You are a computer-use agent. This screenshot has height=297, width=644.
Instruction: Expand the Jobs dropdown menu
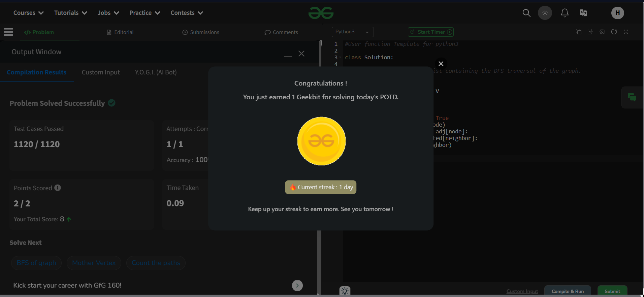point(108,13)
